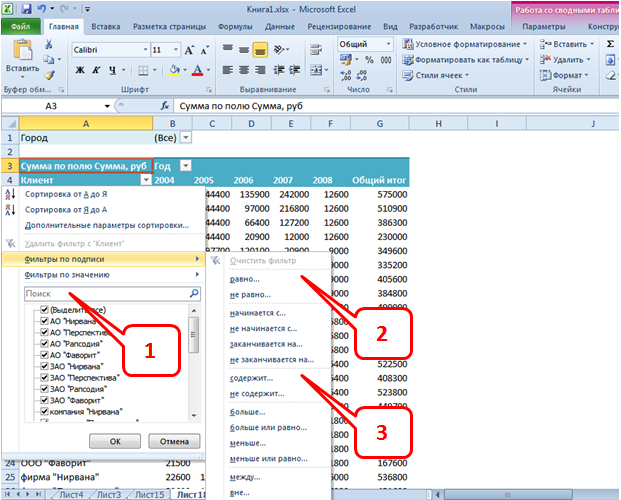
Task: Click the underline (Ч) icon
Action: (113, 70)
